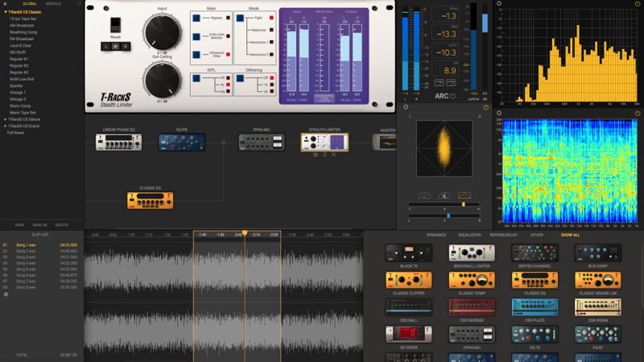Toggle power icon under Stealth Limiter chain module
Viewport: 644px width, 362px height.
316,155
